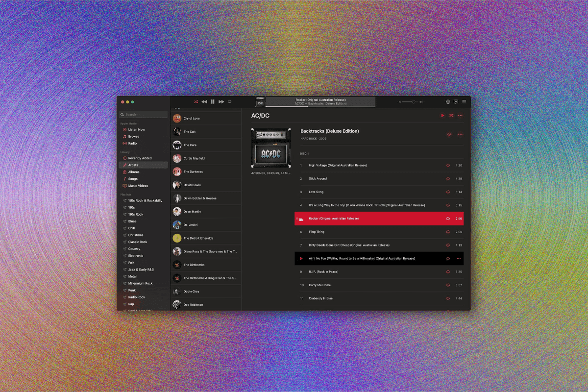Play the whole AC/DC artist page
Image resolution: width=588 pixels, height=392 pixels.
click(442, 115)
